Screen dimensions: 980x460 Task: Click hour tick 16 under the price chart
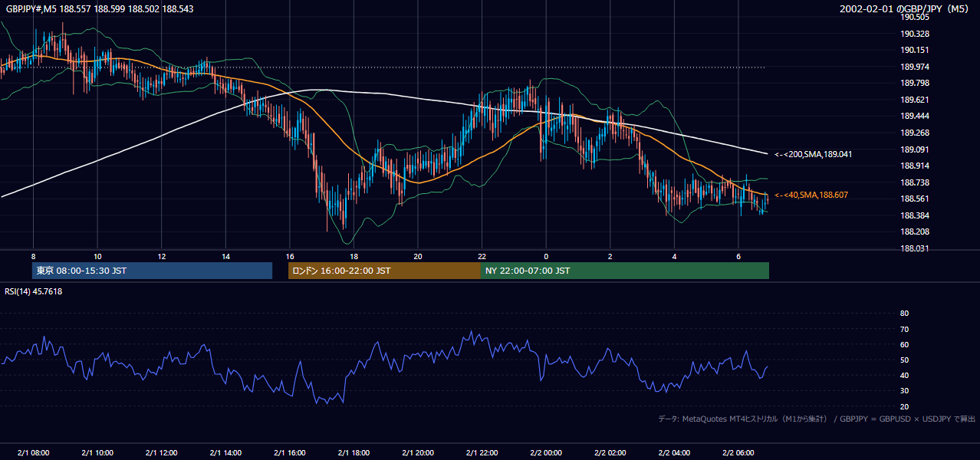pos(289,256)
